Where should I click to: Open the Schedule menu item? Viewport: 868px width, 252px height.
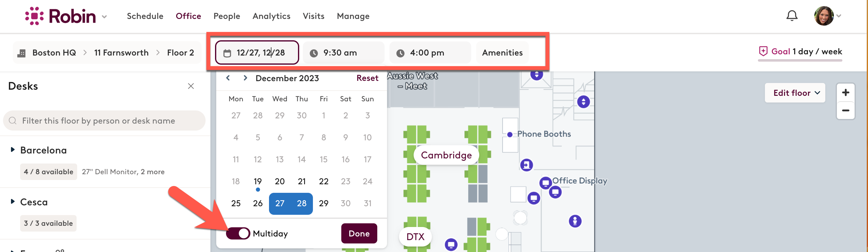(145, 16)
